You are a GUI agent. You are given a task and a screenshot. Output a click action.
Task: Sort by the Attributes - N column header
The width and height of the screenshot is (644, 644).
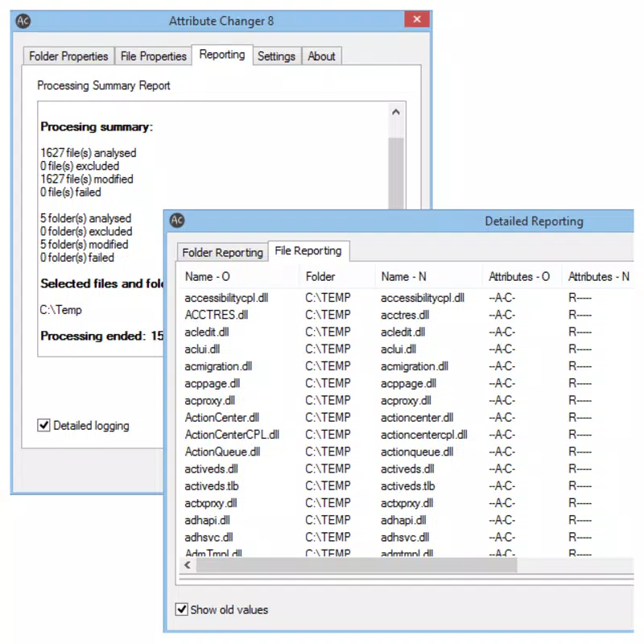click(598, 277)
